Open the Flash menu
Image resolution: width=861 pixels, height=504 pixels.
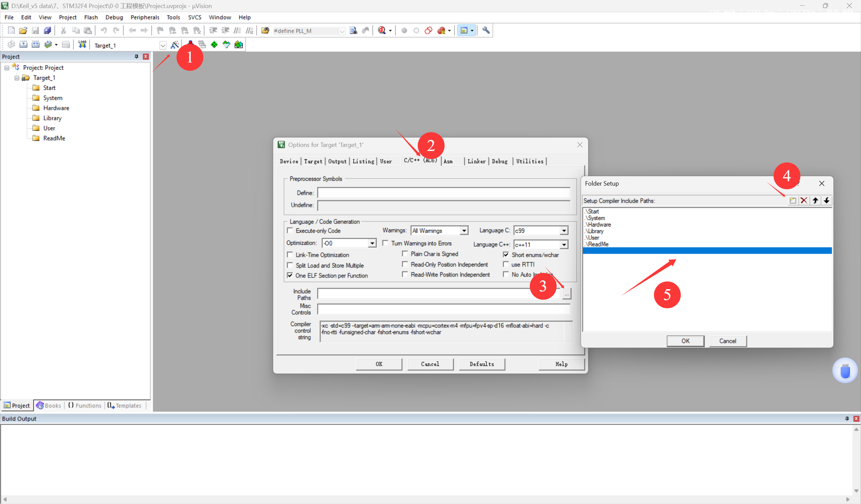pyautogui.click(x=91, y=17)
